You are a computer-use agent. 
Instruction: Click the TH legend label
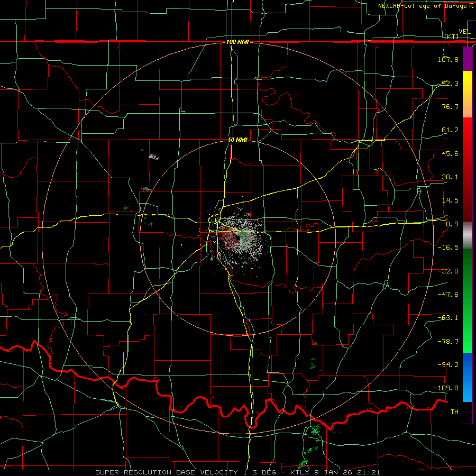(x=454, y=412)
